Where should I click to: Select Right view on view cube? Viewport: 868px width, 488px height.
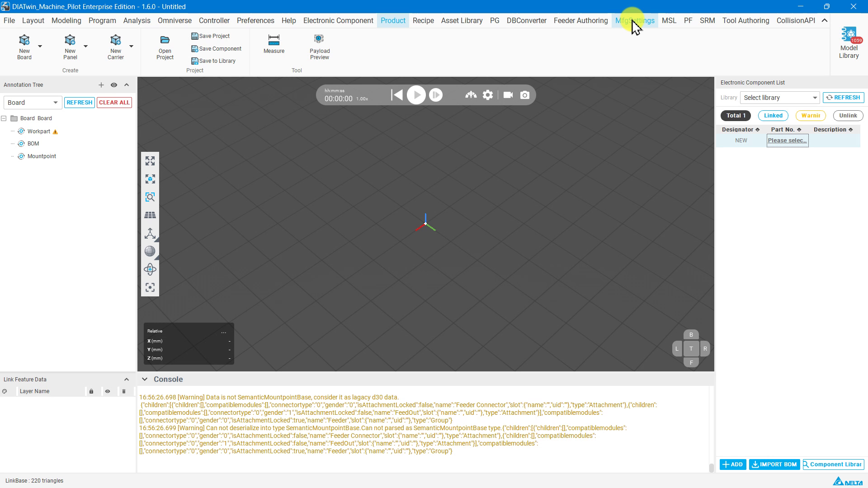coord(705,348)
